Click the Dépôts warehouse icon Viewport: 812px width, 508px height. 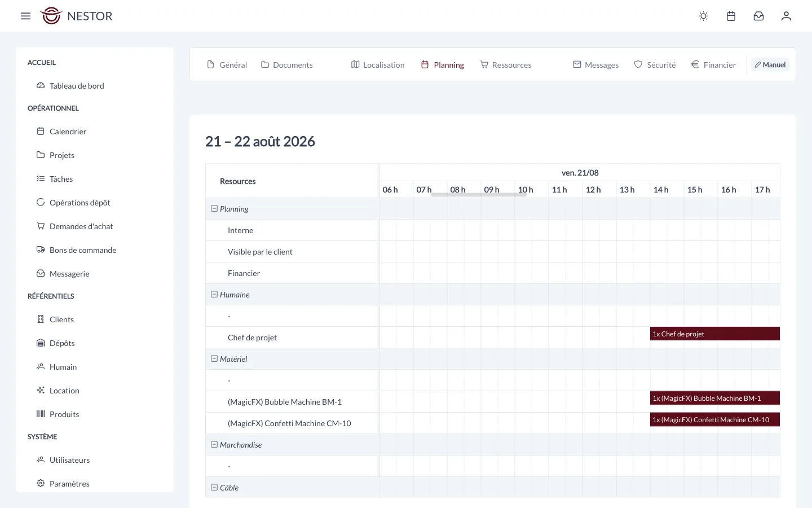click(41, 343)
